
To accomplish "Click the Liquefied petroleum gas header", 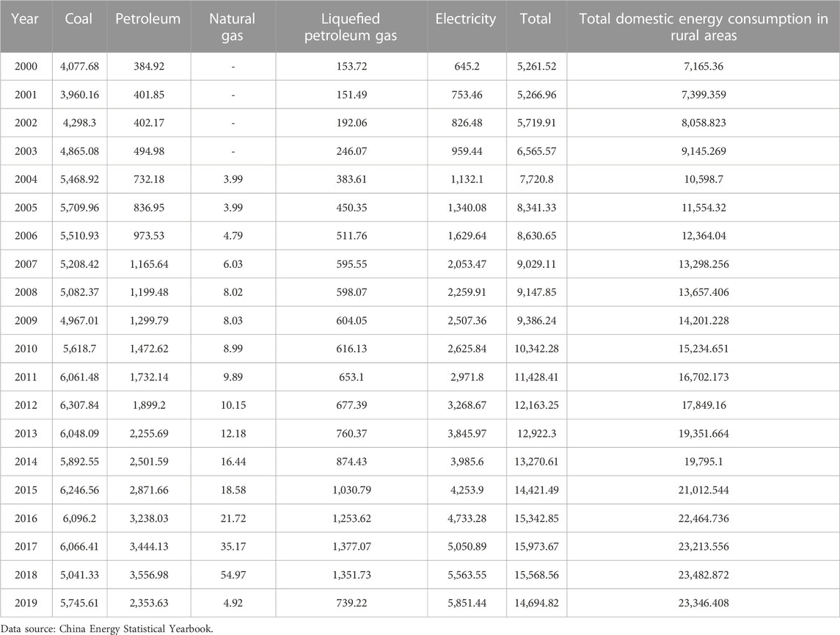I will point(351,27).
